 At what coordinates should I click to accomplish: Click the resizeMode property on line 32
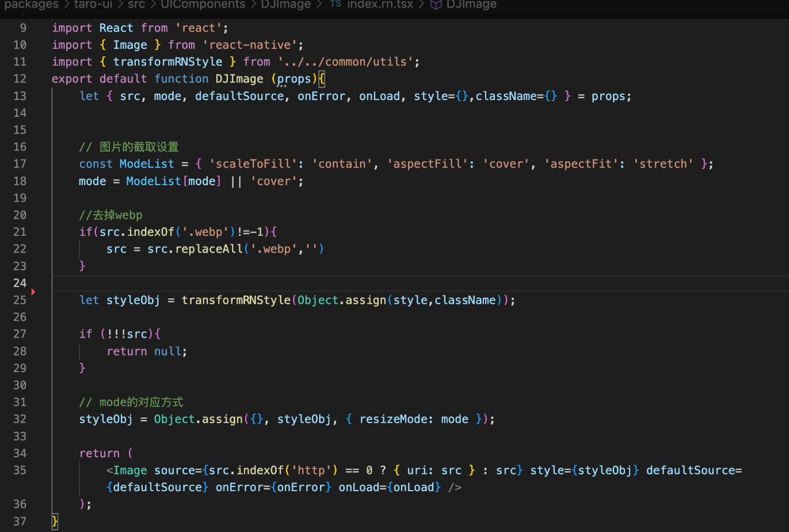click(394, 419)
